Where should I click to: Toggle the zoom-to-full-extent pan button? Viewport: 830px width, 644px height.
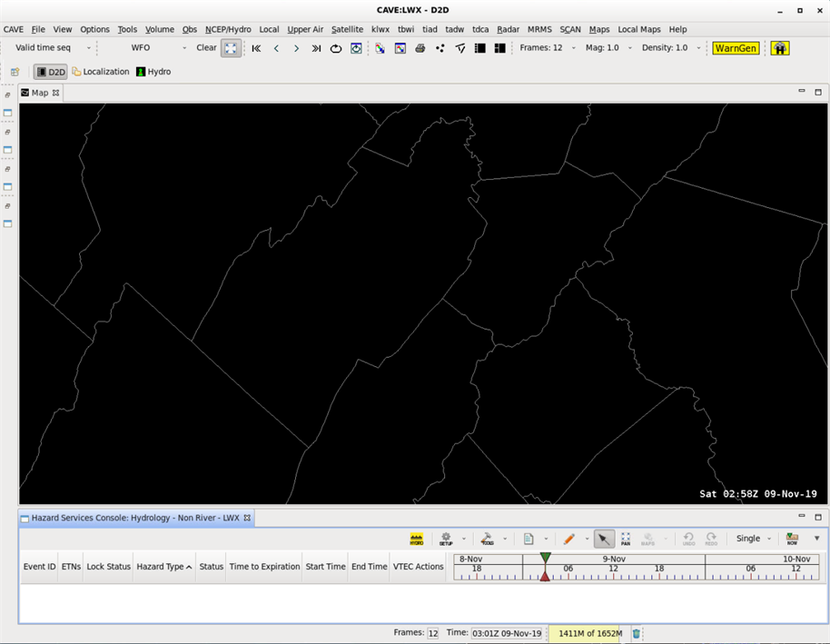pyautogui.click(x=231, y=48)
